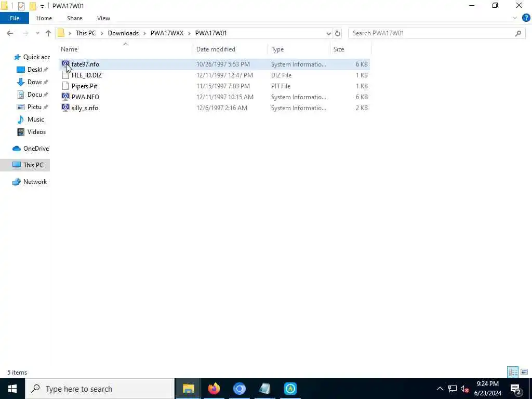Select the PWA.NFO file icon
Image resolution: width=532 pixels, height=399 pixels.
point(65,97)
